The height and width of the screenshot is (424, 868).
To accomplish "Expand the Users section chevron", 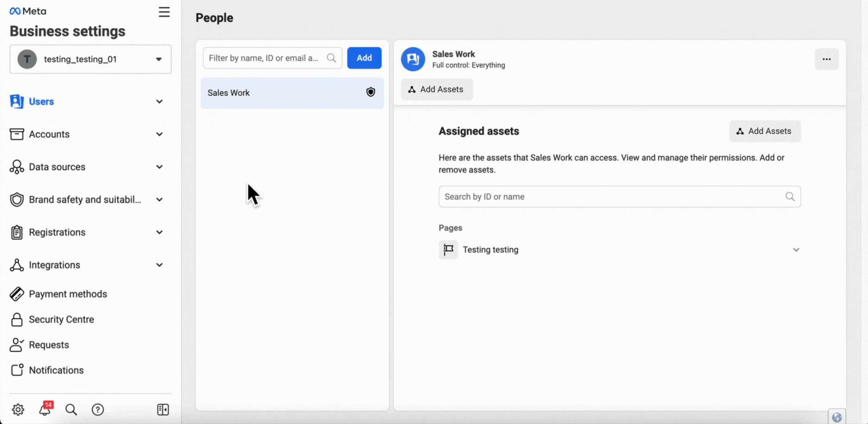I will (x=159, y=101).
